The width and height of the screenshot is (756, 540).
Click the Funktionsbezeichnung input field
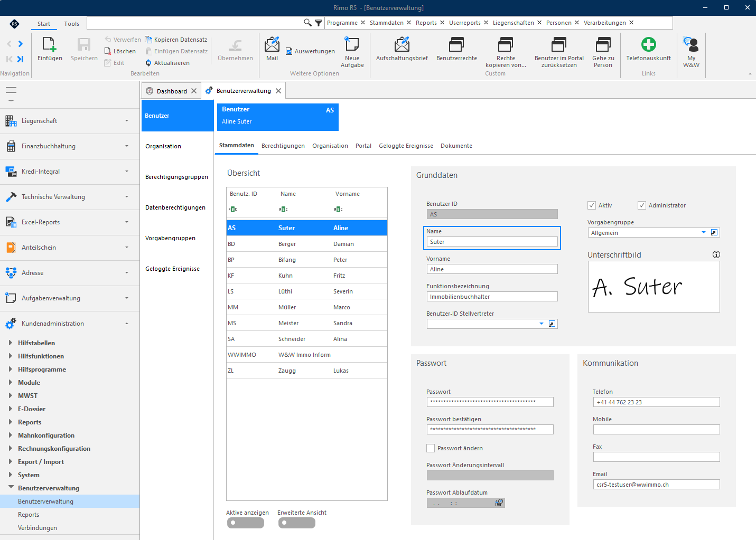click(492, 297)
